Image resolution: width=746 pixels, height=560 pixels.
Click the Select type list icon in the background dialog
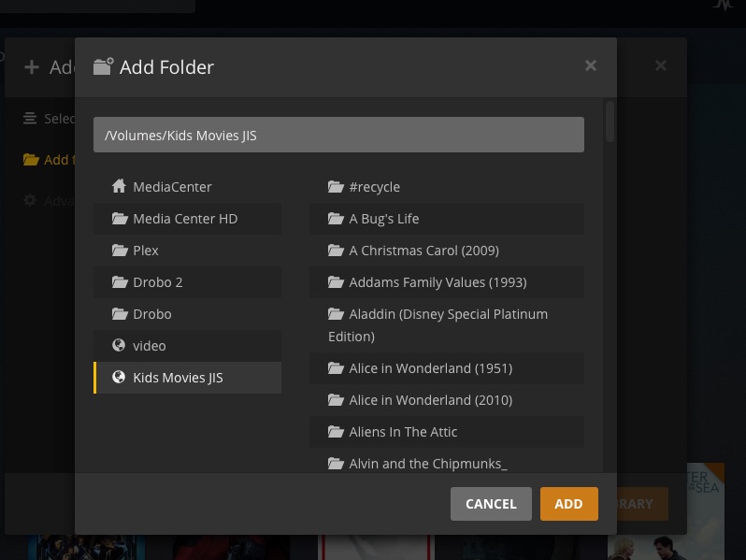30,118
